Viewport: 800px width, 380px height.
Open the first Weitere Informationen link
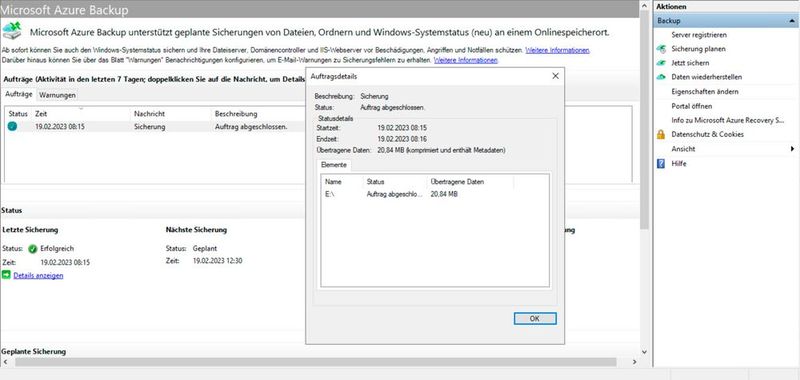pyautogui.click(x=558, y=50)
